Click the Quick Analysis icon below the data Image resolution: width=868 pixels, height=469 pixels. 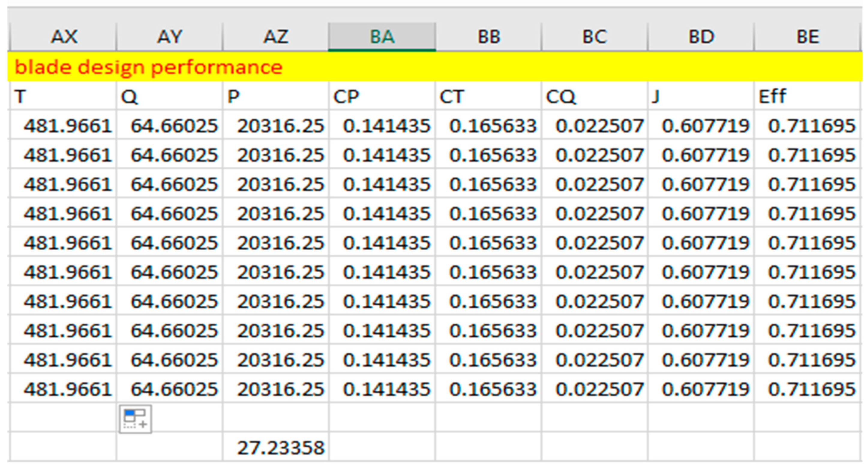click(135, 419)
